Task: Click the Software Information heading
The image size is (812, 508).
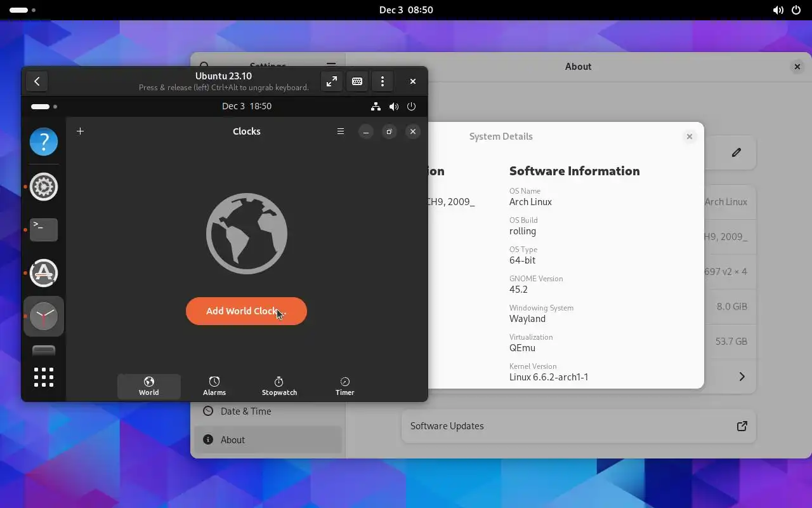Action: (x=574, y=171)
